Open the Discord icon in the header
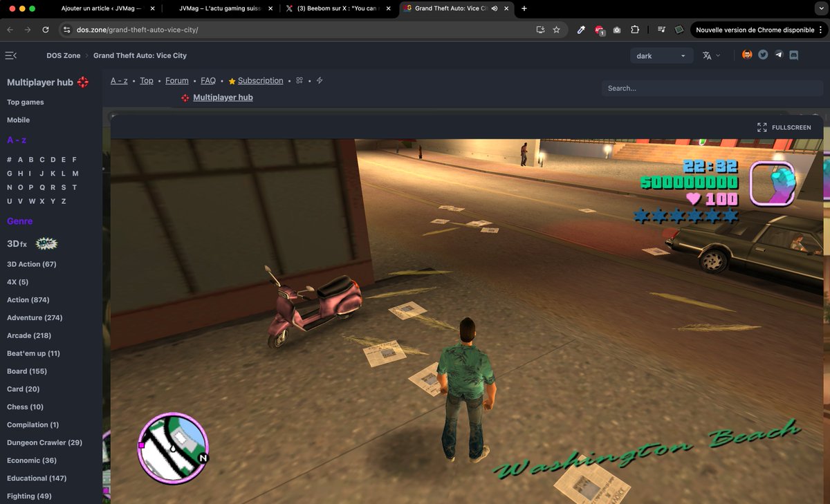Screen dimensions: 830x504 [794, 54]
